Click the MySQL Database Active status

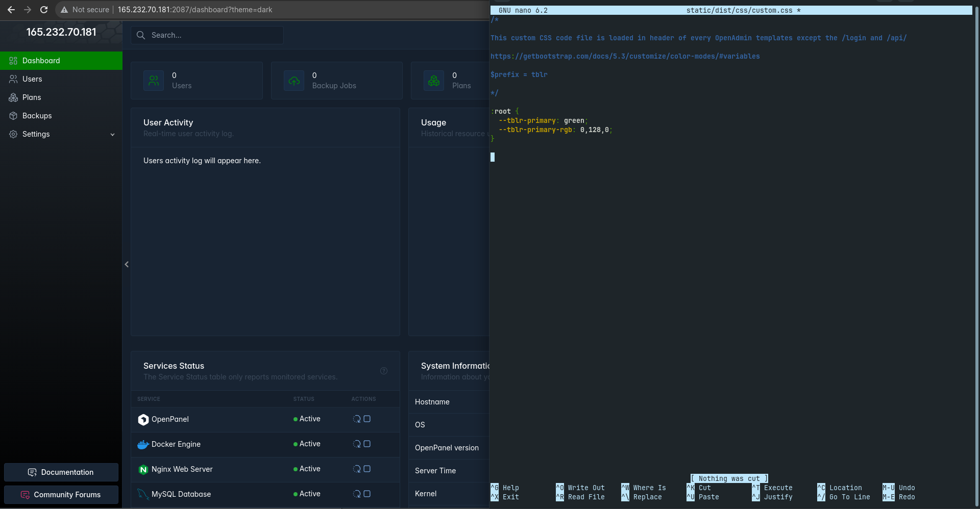pyautogui.click(x=307, y=494)
